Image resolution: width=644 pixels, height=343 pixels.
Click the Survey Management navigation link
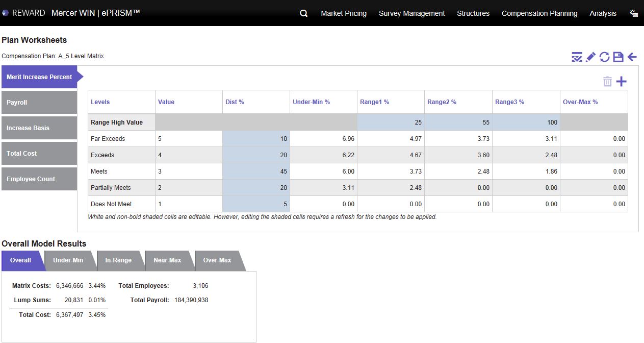point(411,13)
